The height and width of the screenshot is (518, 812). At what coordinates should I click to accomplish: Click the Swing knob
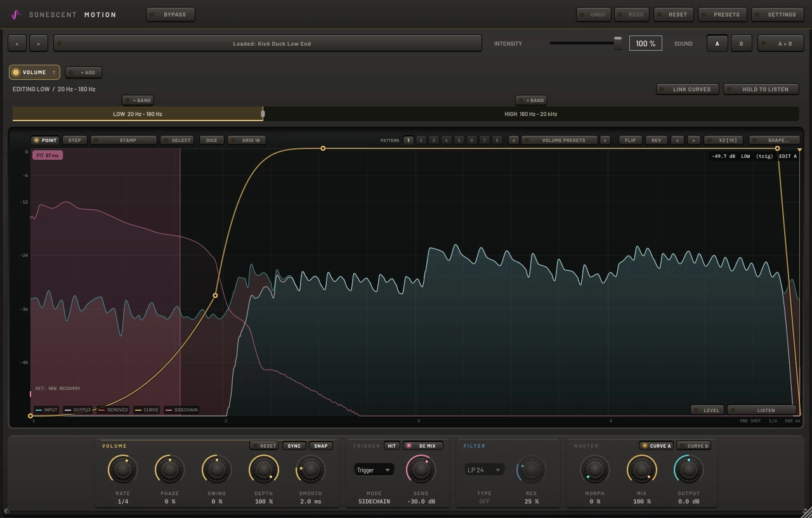click(x=216, y=470)
